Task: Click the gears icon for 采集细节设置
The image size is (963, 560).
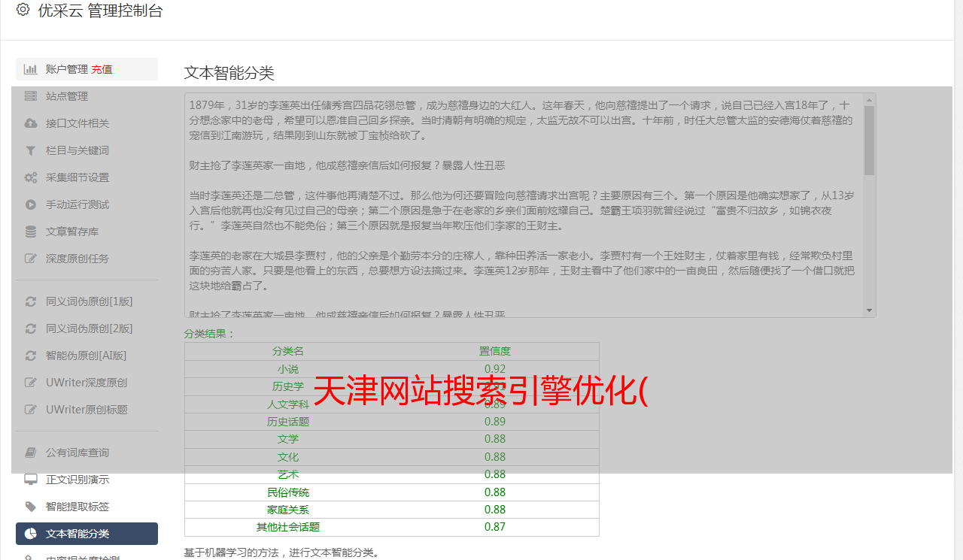Action: tap(31, 177)
